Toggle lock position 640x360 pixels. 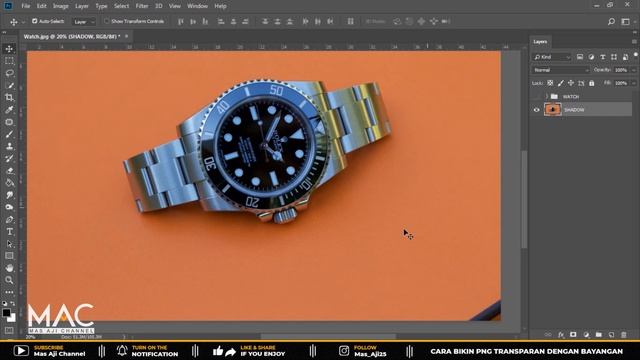(x=571, y=83)
